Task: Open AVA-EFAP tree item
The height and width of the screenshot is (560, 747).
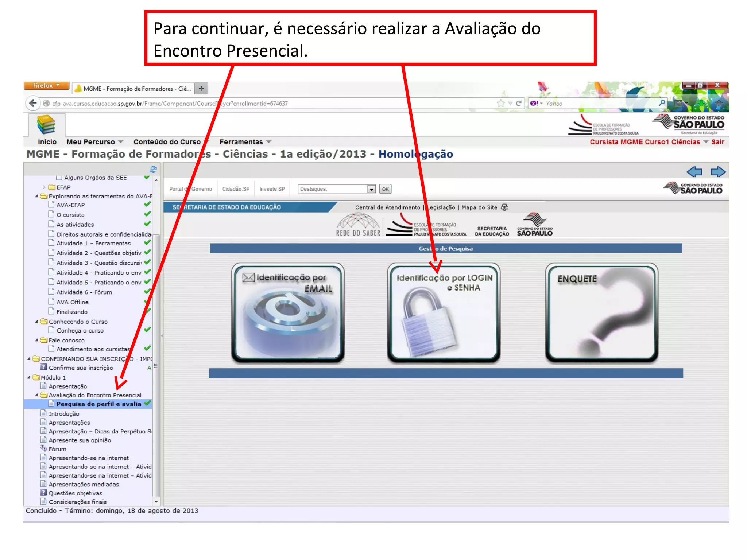Action: [x=70, y=205]
